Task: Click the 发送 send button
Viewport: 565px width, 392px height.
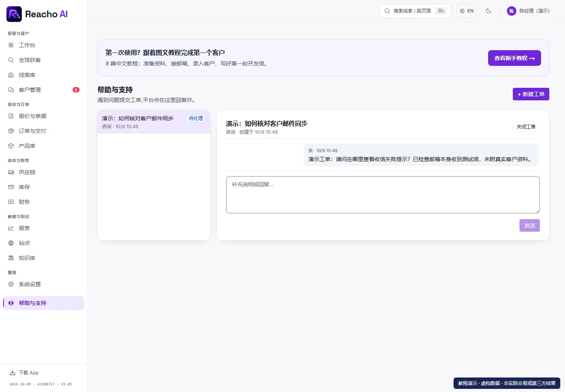Action: [530, 225]
